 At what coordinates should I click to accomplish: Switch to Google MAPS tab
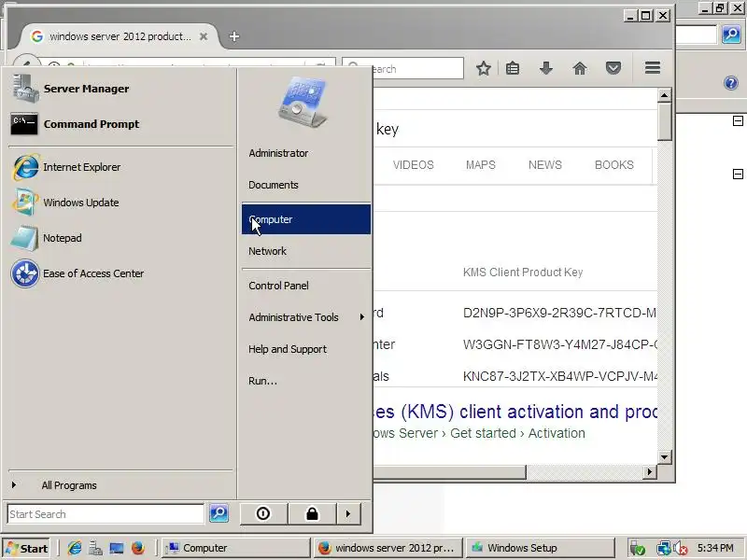481,165
